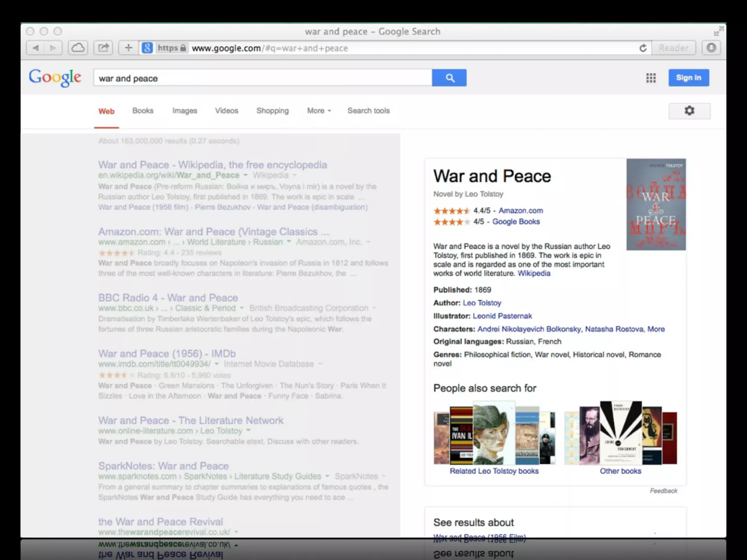Click the Safari reload page icon
This screenshot has width=747, height=560.
[643, 48]
